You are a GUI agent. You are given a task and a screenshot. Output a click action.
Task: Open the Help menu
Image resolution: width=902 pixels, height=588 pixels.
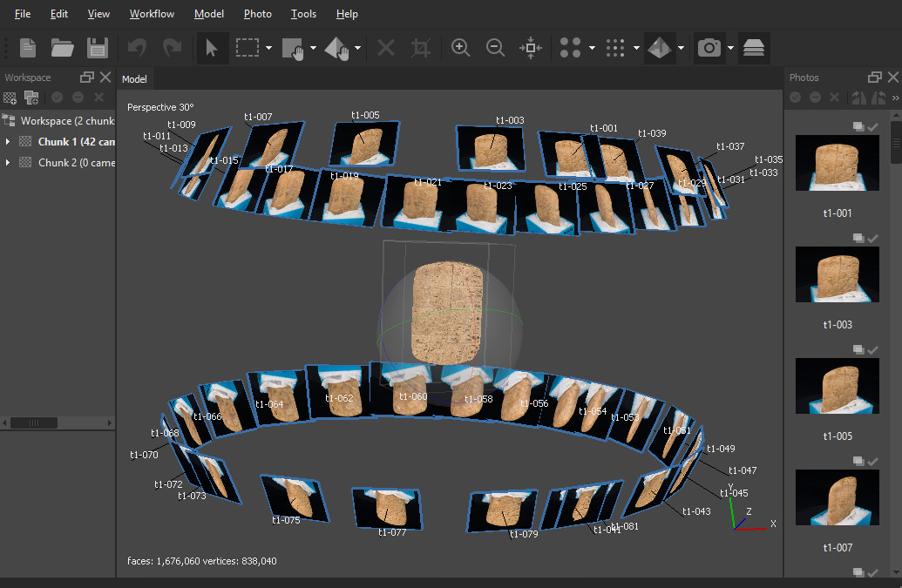point(347,14)
